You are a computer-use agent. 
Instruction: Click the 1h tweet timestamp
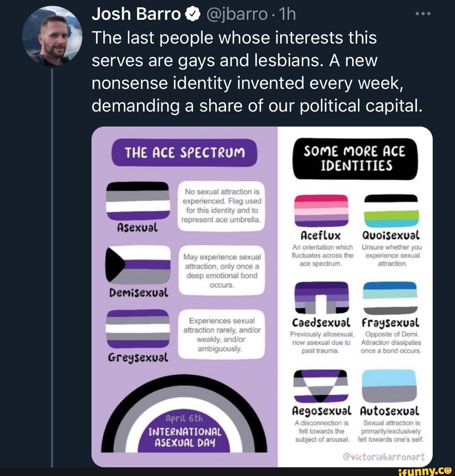click(x=289, y=15)
